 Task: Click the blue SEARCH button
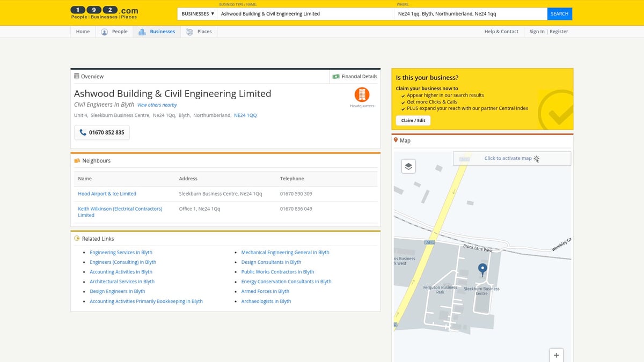pos(560,14)
